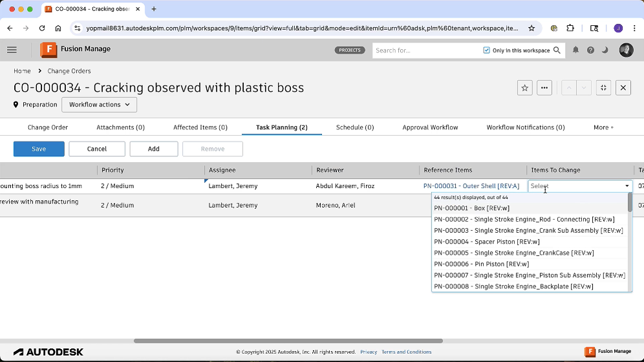Click the horizontal grid scrollbar
Viewport: 644px width, 362px height.
[288, 341]
